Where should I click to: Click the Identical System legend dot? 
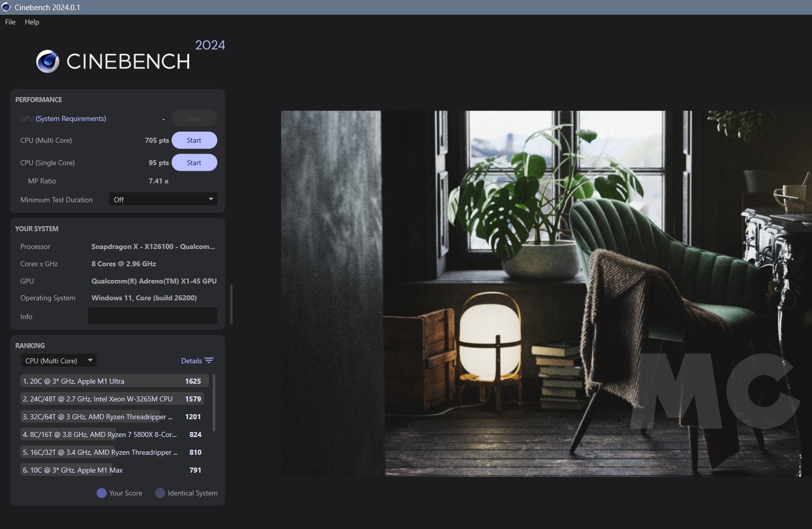pyautogui.click(x=160, y=493)
